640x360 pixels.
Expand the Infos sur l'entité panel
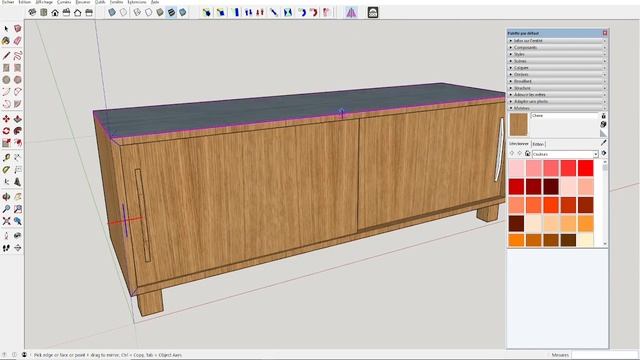pyautogui.click(x=557, y=41)
